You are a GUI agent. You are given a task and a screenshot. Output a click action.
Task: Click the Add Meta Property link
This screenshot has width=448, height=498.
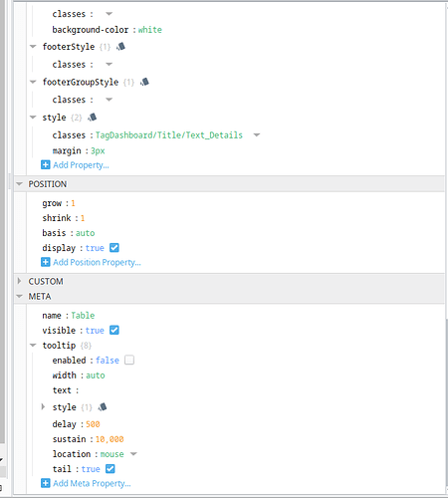click(x=92, y=483)
